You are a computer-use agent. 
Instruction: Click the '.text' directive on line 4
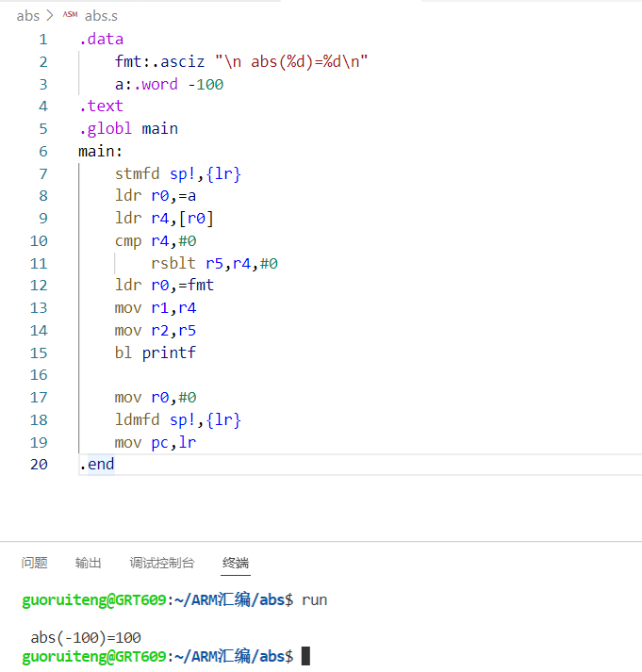coord(101,106)
